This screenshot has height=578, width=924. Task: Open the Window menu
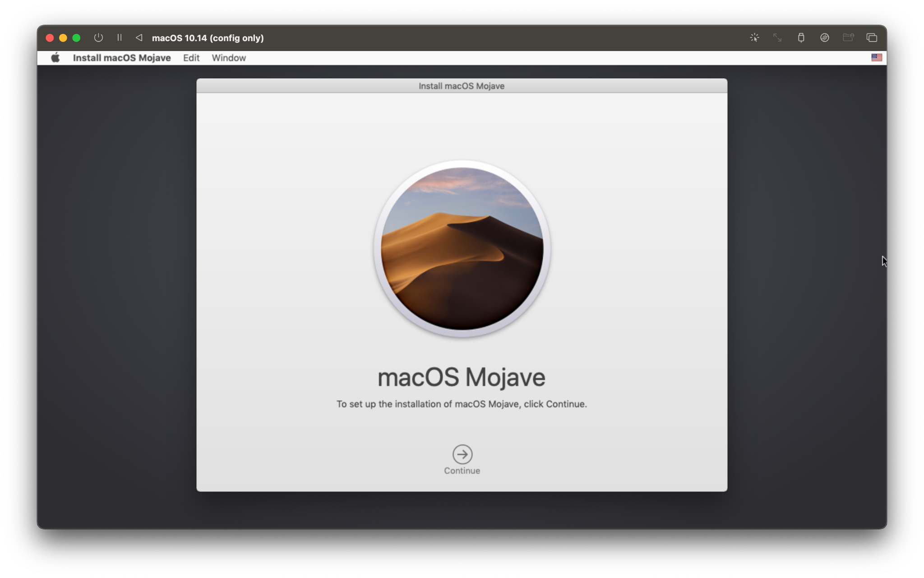(229, 58)
